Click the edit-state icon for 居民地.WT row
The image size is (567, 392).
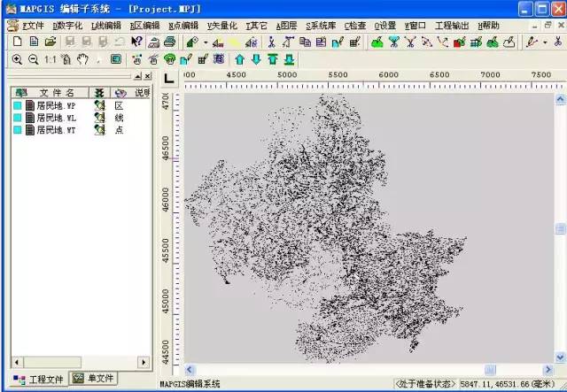coord(99,130)
